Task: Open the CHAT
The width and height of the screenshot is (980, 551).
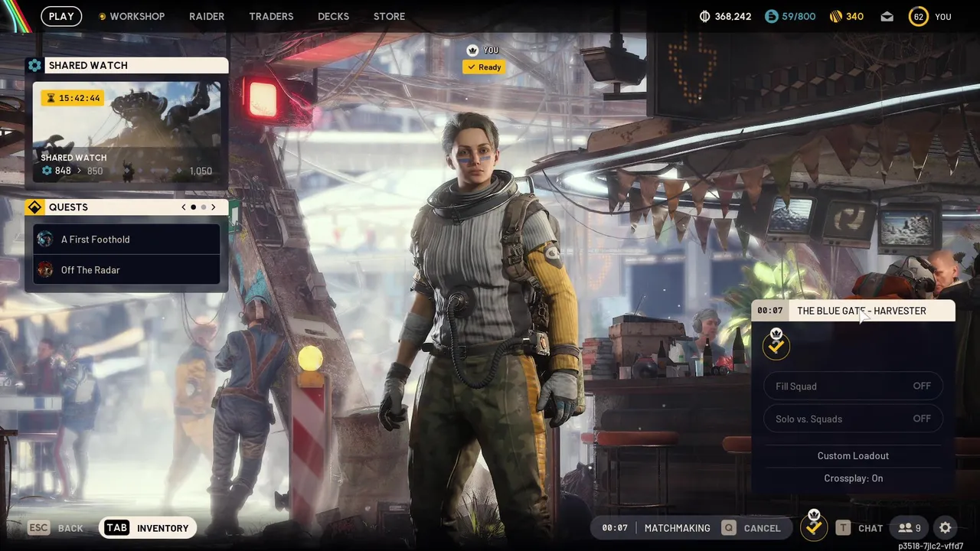Action: (859, 528)
